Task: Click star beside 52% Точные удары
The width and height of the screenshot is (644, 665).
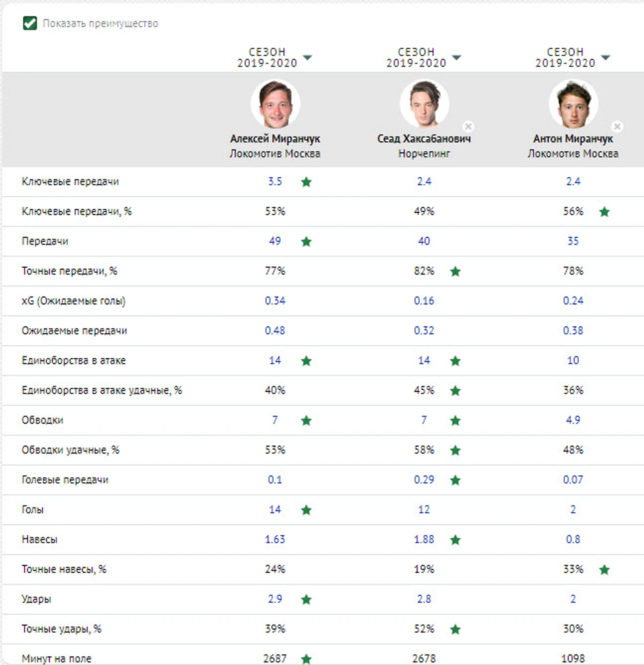Action: pyautogui.click(x=455, y=629)
